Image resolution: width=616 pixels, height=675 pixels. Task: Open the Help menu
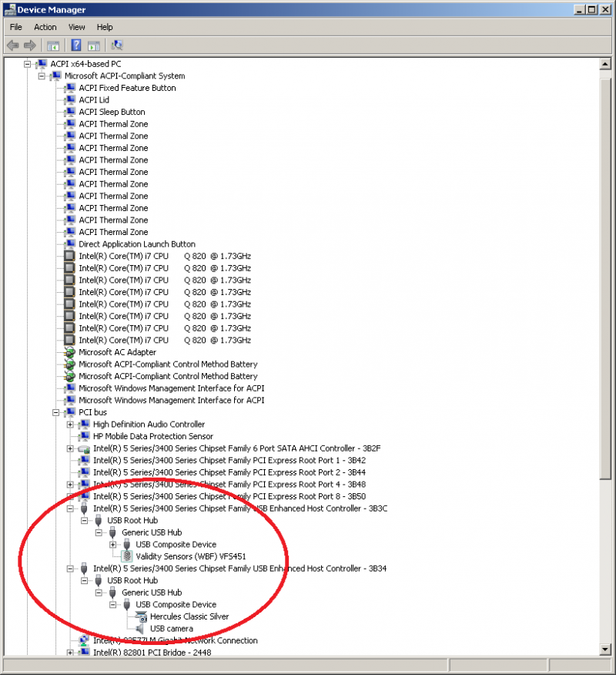(x=105, y=27)
